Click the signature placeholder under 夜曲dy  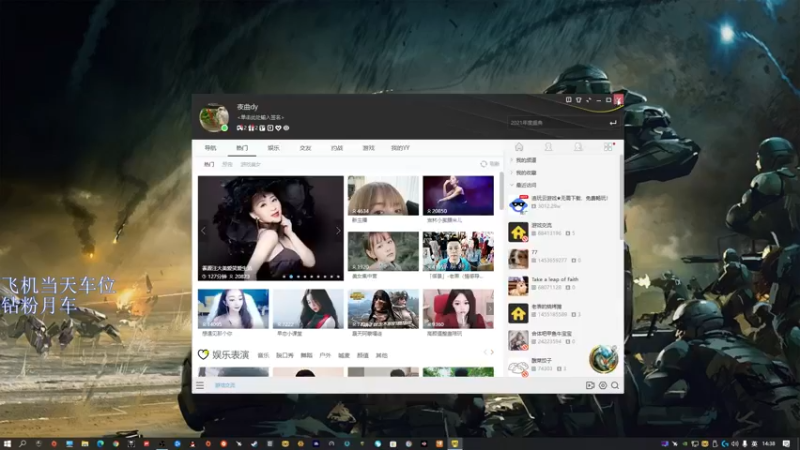coord(260,117)
